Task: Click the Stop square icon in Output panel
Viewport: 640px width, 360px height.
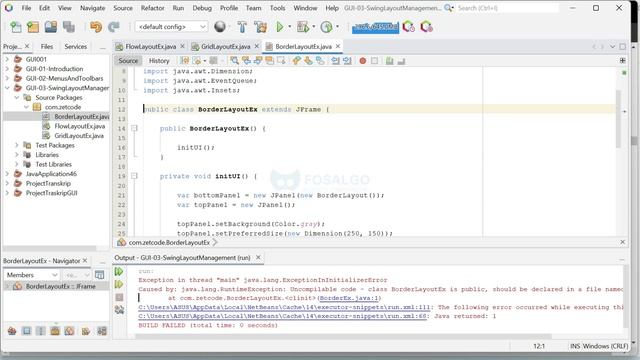Action: pos(119,297)
